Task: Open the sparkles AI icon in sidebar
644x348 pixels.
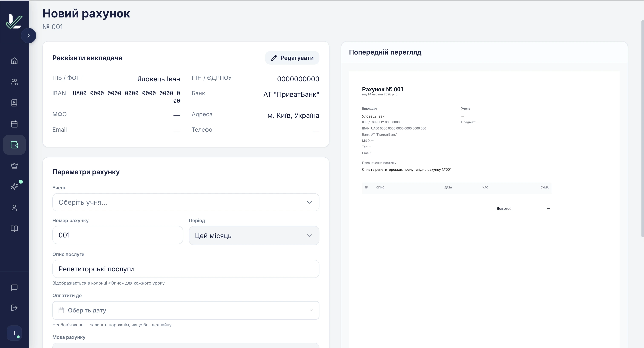Action: point(14,187)
